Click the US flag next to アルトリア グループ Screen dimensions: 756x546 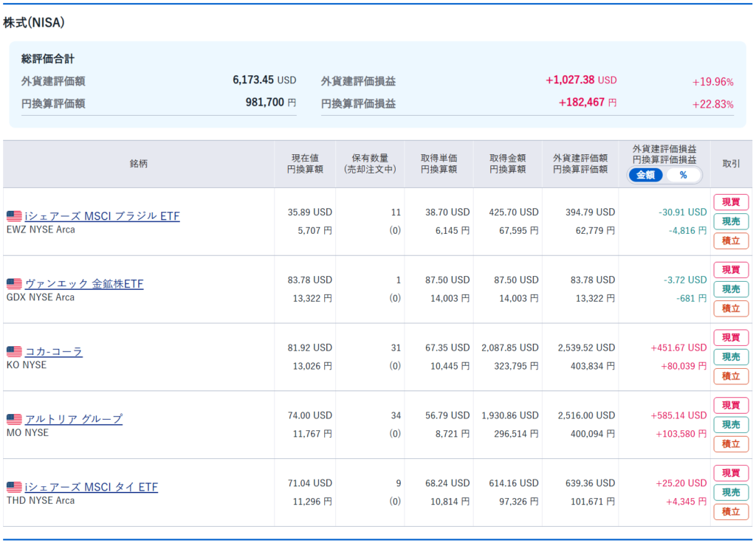(14, 419)
